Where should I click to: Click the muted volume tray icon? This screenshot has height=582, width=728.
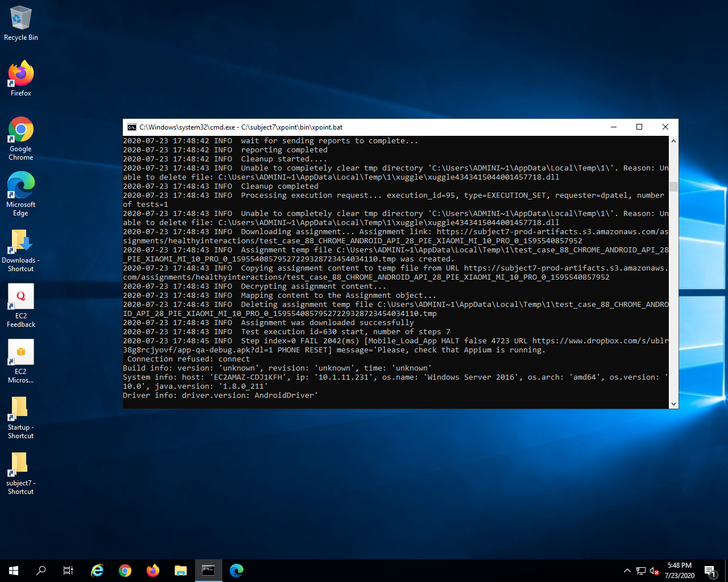(x=654, y=571)
